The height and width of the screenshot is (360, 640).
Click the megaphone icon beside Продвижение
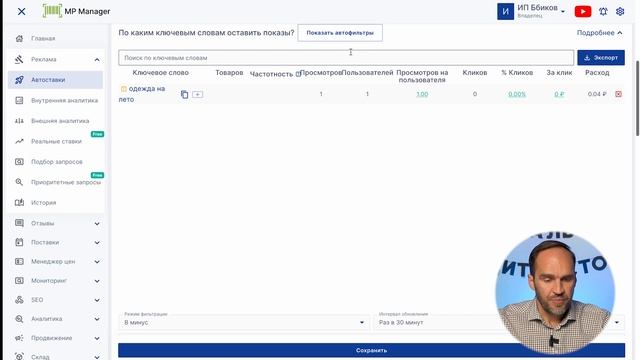(19, 338)
